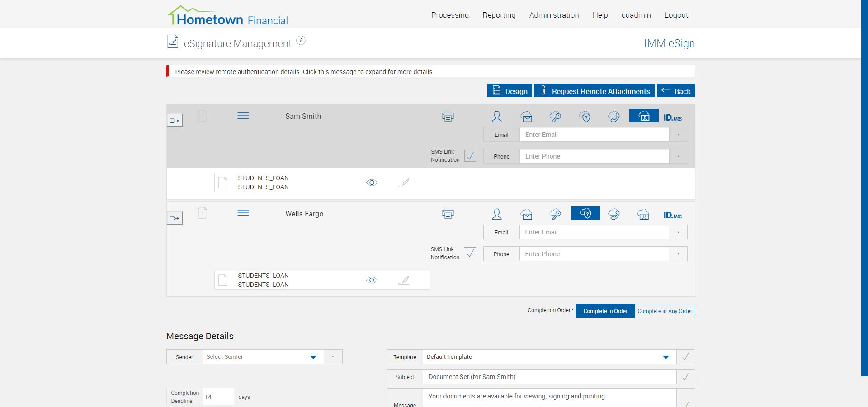Toggle SMS Link Notification for Sam Smith
Screen dimensions: 868x407
[470, 156]
